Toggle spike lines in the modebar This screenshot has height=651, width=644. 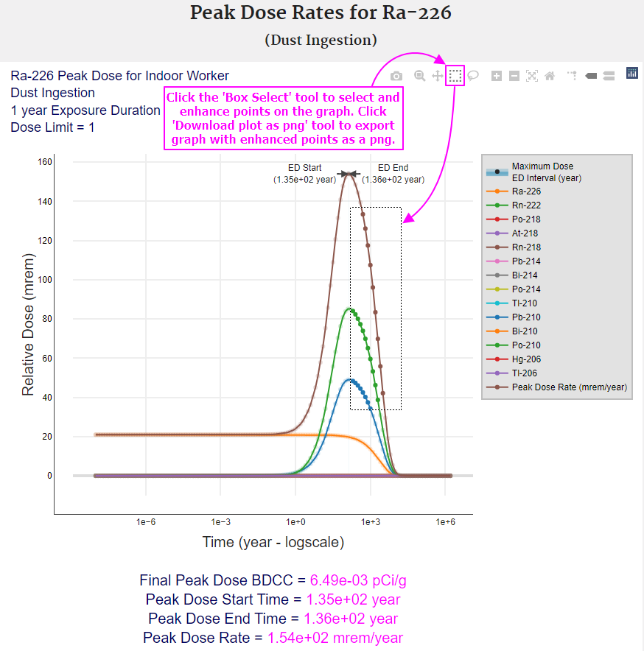(573, 76)
